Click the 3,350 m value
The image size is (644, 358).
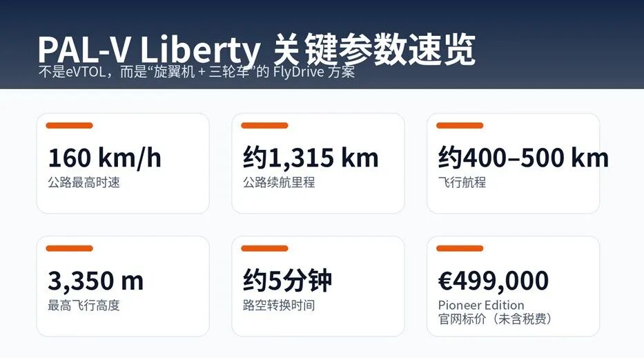pos(96,281)
